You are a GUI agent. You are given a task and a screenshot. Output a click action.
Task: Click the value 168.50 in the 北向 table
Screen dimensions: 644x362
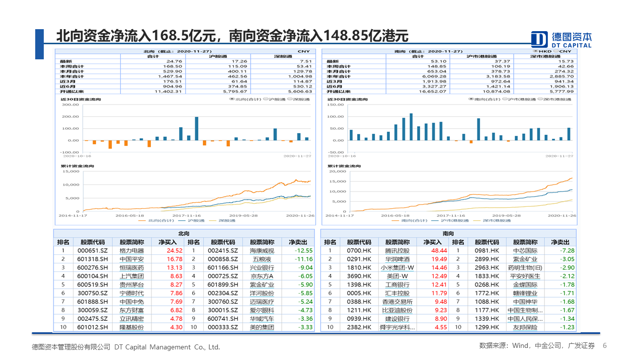(x=173, y=66)
